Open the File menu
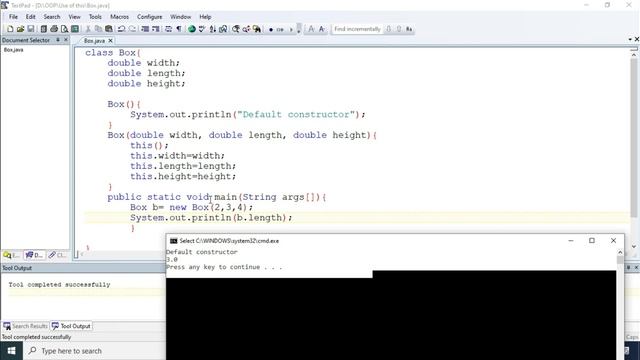Screen dimensions: 640x360 (13, 17)
